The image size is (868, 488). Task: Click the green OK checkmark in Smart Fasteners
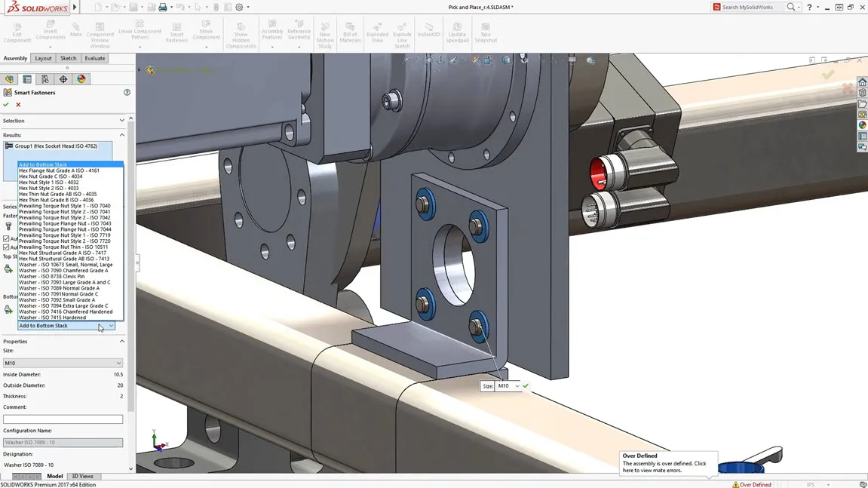6,104
